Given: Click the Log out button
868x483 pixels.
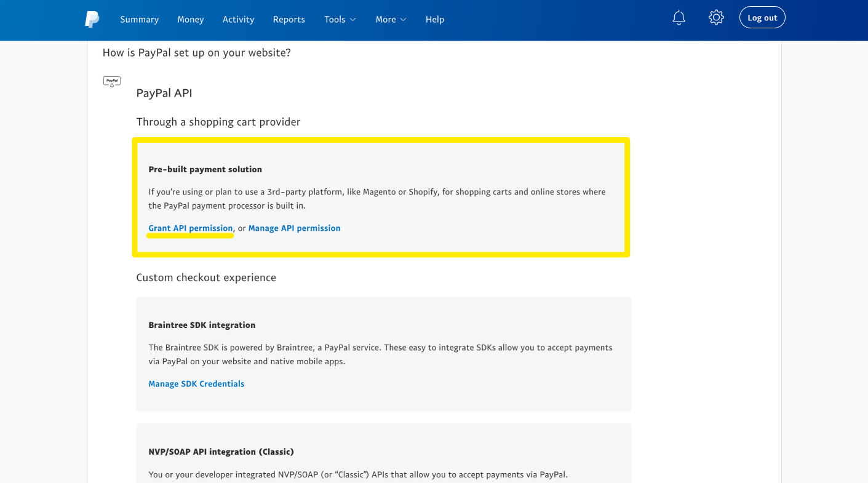Looking at the screenshot, I should coord(762,18).
